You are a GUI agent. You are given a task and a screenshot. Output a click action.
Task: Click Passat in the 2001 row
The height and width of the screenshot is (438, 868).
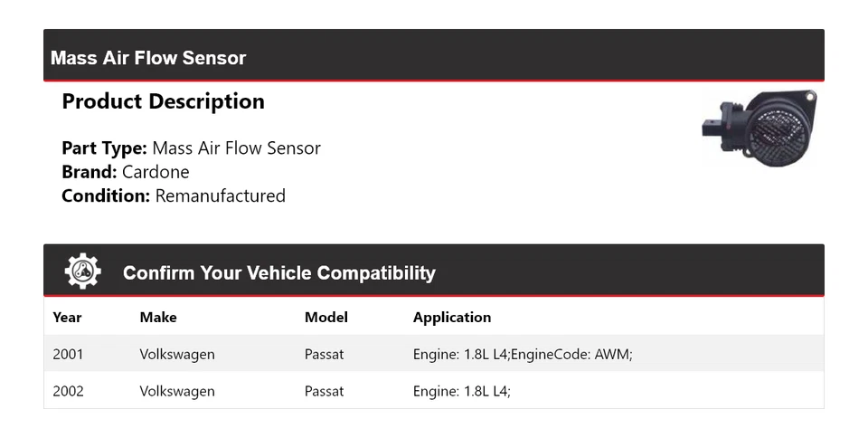pos(324,354)
